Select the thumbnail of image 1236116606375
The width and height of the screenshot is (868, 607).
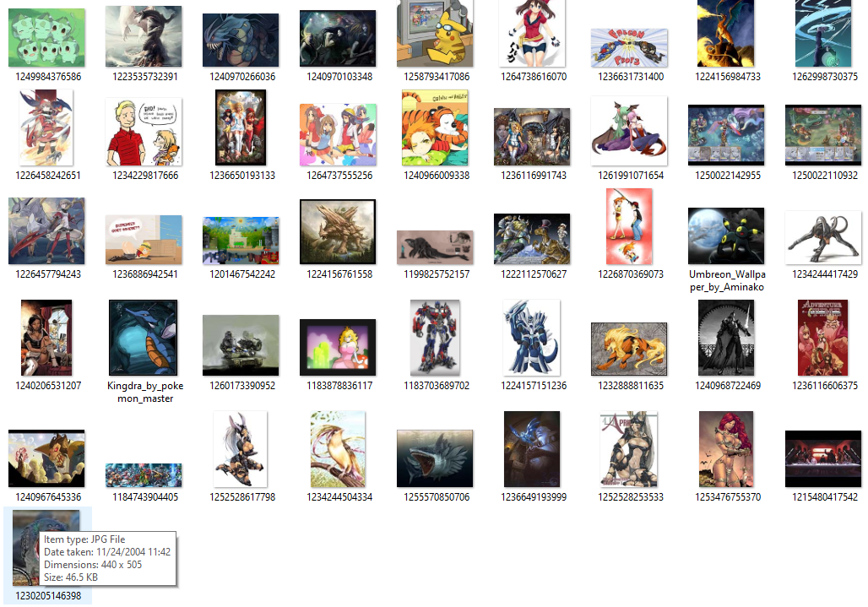822,338
